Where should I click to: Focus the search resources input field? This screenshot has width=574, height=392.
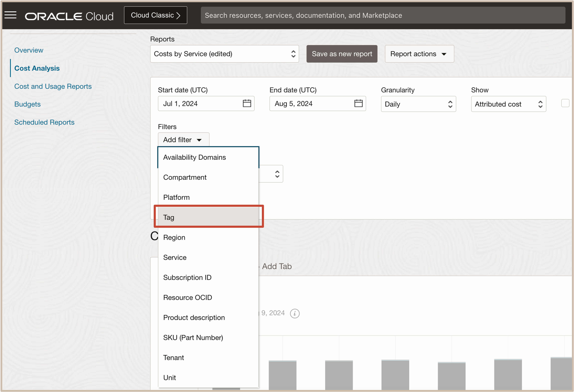tap(383, 15)
